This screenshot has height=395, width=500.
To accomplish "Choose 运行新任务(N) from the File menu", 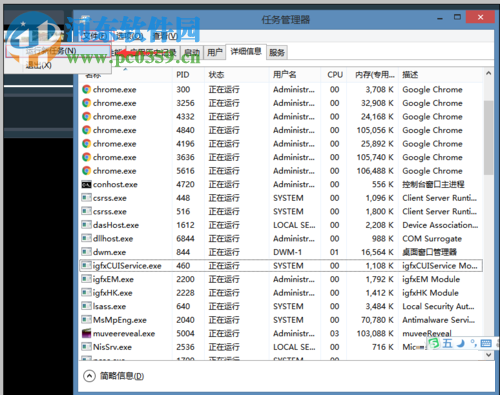I will coord(58,51).
